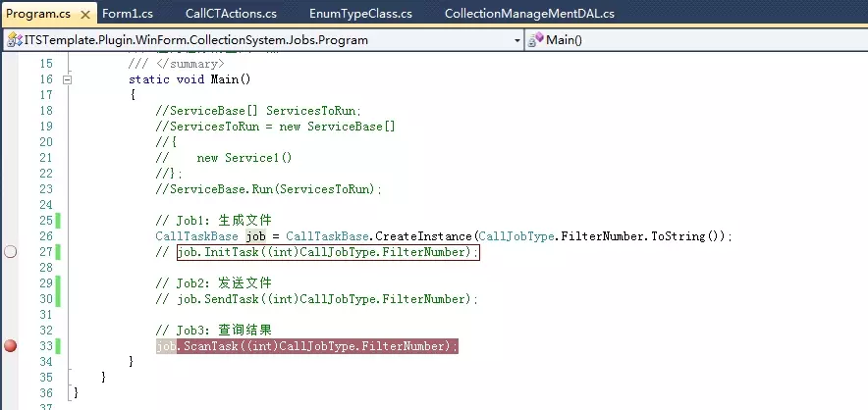Click the class icon in the navigation bar
Viewport: 868px width, 410px height.
click(x=13, y=40)
